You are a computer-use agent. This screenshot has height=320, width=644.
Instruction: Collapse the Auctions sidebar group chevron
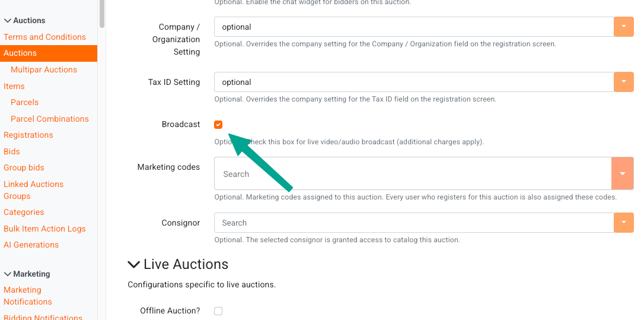tap(7, 21)
